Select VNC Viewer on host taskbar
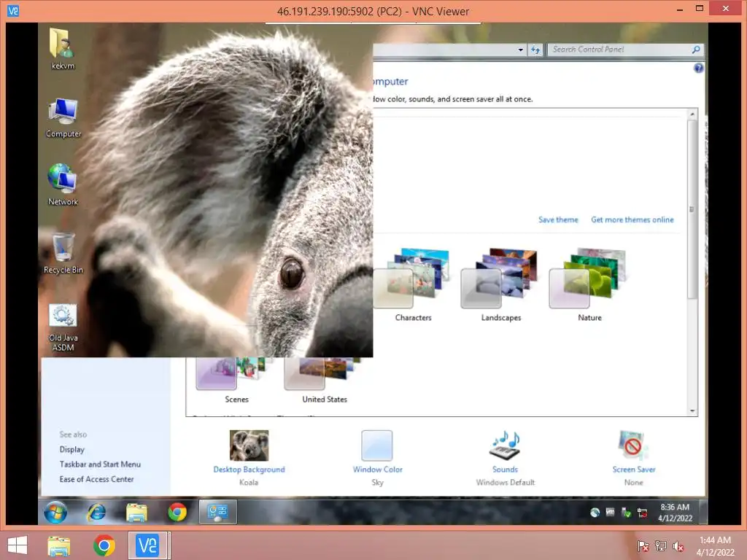Viewport: 747px width, 560px height. 147,545
